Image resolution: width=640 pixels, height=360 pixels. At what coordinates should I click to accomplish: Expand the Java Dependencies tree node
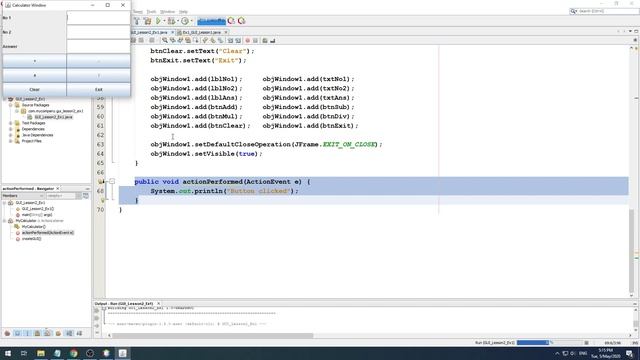click(x=11, y=135)
